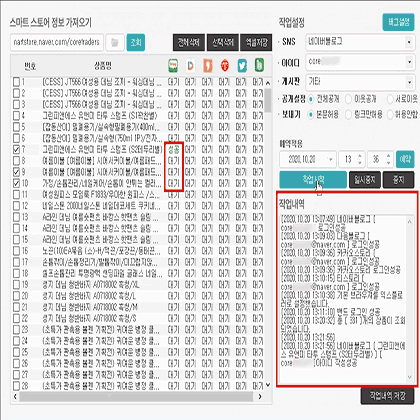Click product name in row 10
The height and width of the screenshot is (420, 420).
point(102,183)
